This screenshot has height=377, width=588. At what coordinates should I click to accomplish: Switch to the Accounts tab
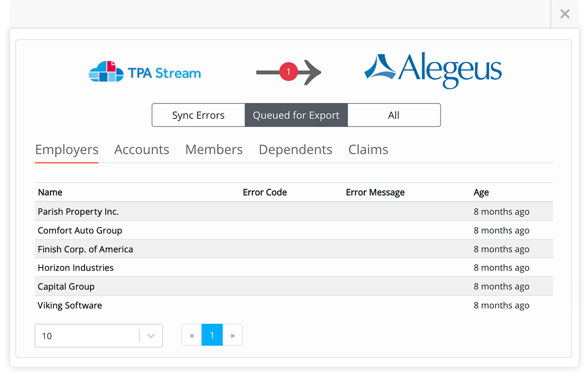tap(141, 149)
